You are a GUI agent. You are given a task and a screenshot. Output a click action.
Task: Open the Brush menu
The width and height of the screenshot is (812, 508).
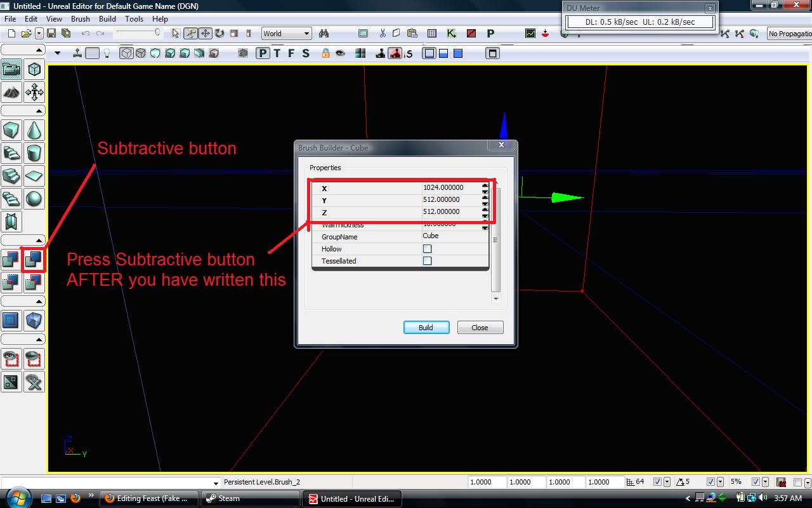point(81,19)
